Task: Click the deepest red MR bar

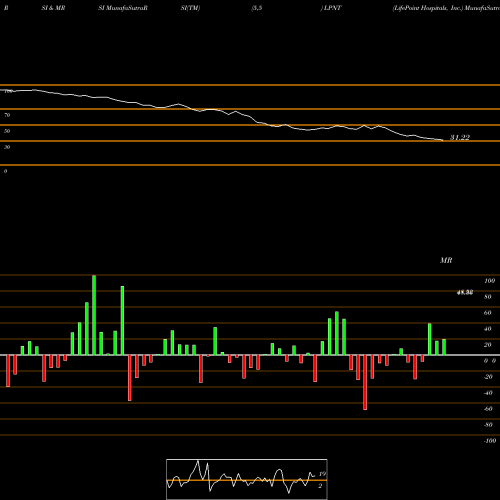Action: [365, 382]
